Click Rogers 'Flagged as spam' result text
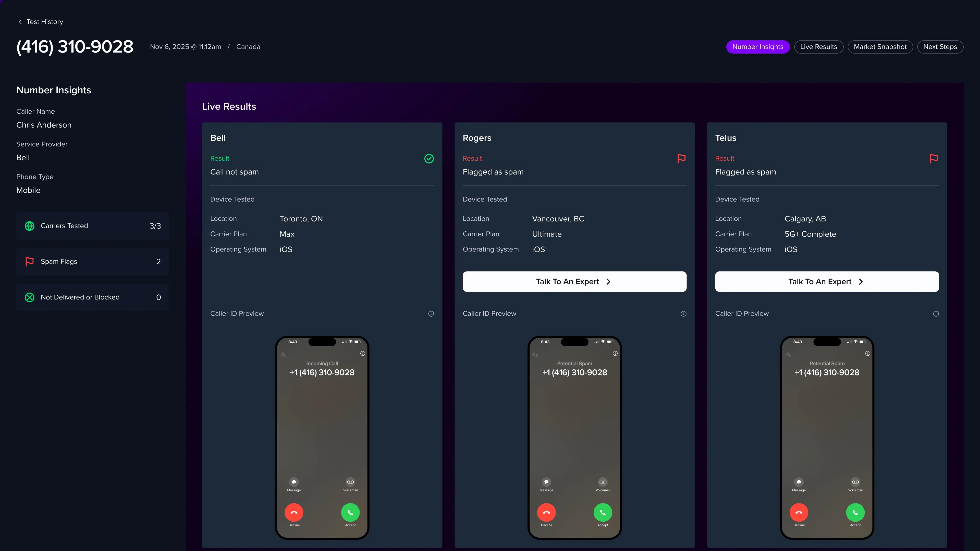The height and width of the screenshot is (551, 980). (493, 172)
